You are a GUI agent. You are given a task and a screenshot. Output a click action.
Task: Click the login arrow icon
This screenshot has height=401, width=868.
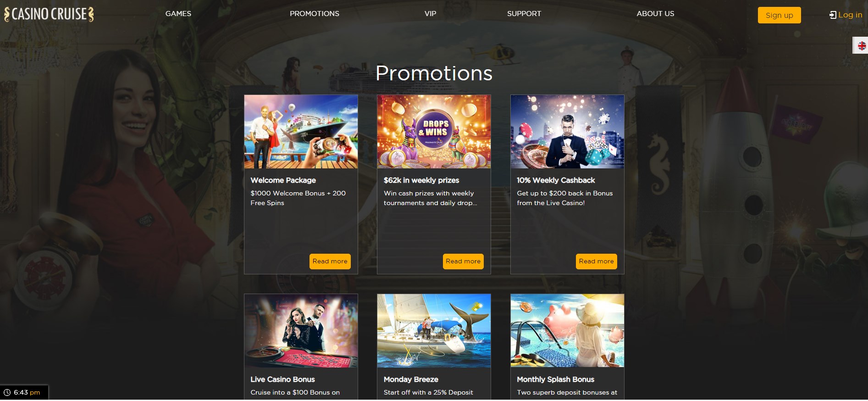pyautogui.click(x=833, y=15)
